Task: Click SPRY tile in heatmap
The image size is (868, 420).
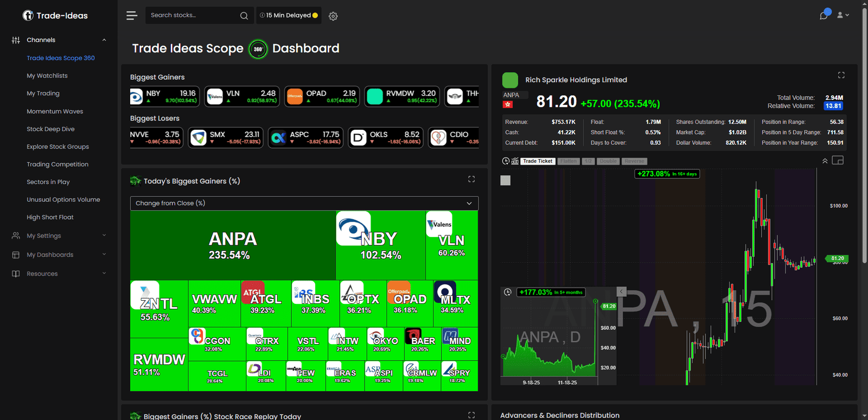Action: (459, 376)
